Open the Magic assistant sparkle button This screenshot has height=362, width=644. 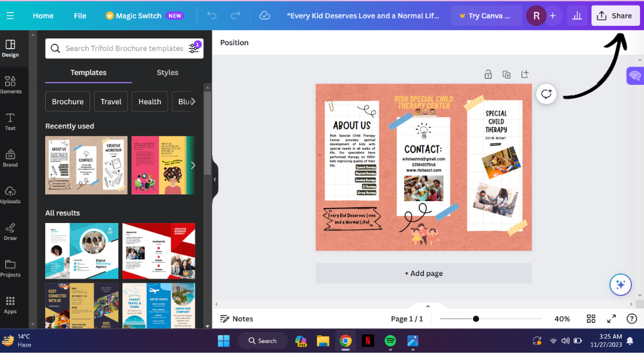[620, 285]
